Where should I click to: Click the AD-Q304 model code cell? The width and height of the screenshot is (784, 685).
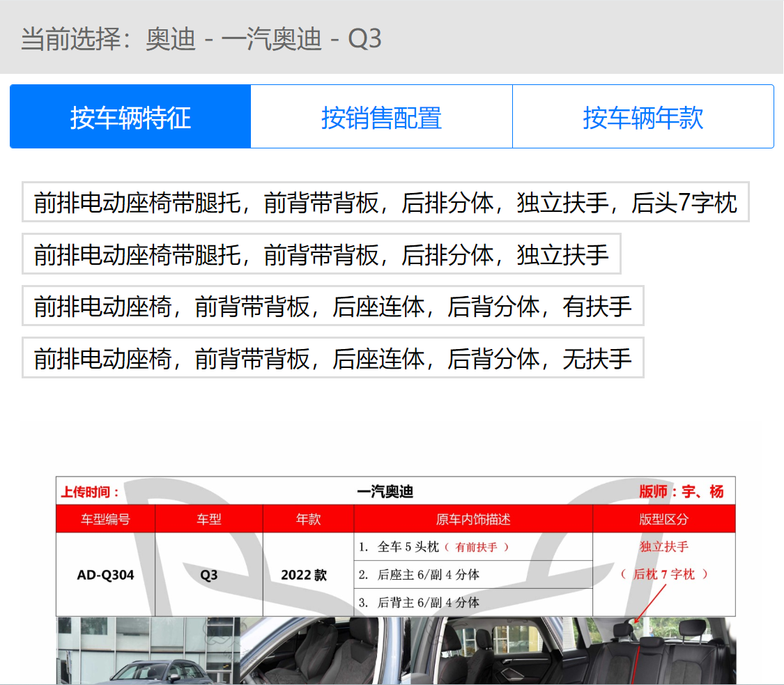click(105, 575)
